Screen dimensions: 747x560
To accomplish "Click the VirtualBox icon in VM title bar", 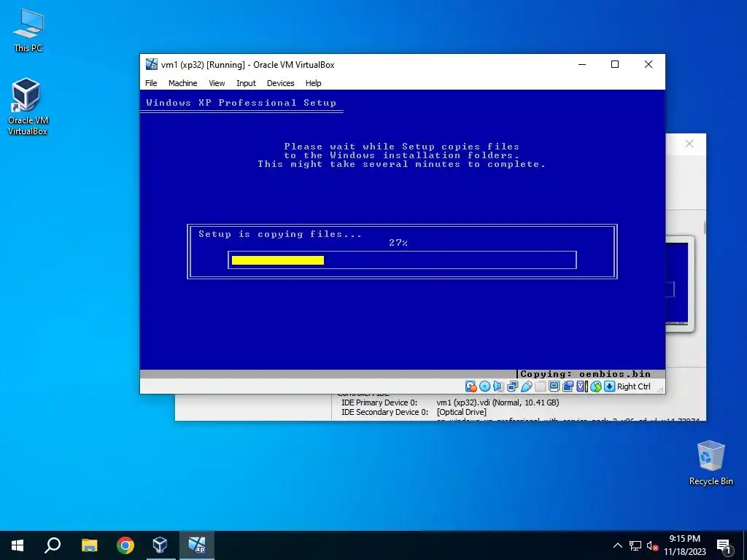I will [152, 64].
